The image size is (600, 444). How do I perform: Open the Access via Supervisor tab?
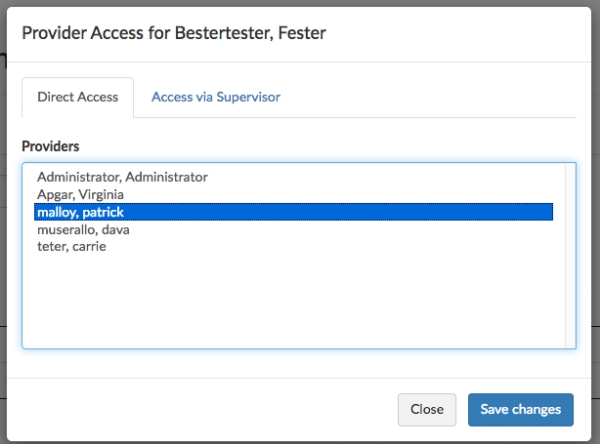[216, 97]
